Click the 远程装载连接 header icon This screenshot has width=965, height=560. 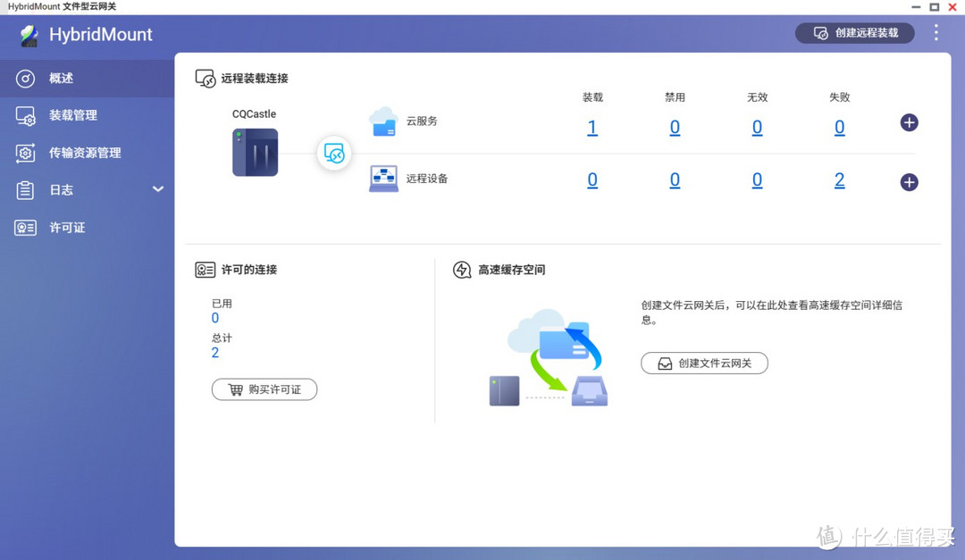[206, 79]
